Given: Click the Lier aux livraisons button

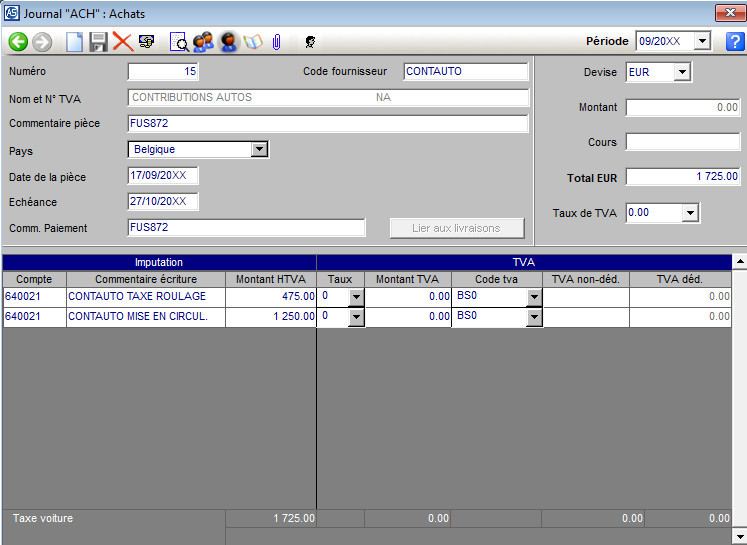Looking at the screenshot, I should click(x=456, y=228).
